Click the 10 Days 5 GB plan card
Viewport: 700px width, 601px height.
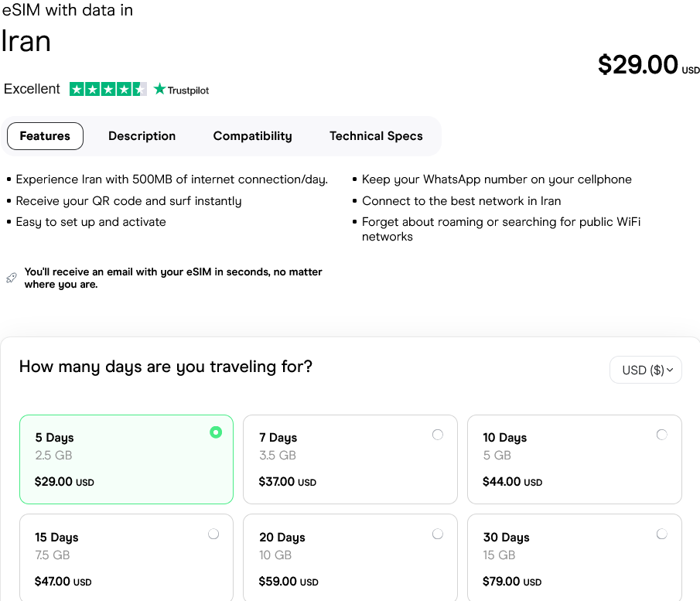click(574, 459)
